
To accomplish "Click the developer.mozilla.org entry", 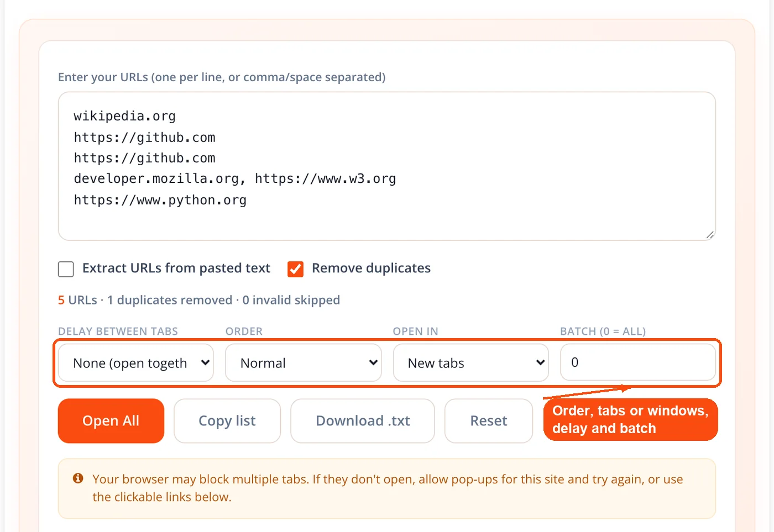I will (156, 179).
